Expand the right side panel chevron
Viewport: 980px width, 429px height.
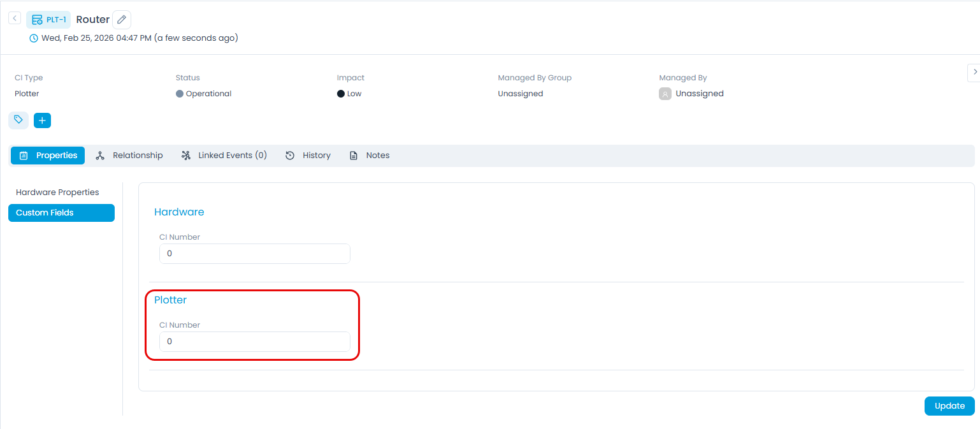click(974, 73)
